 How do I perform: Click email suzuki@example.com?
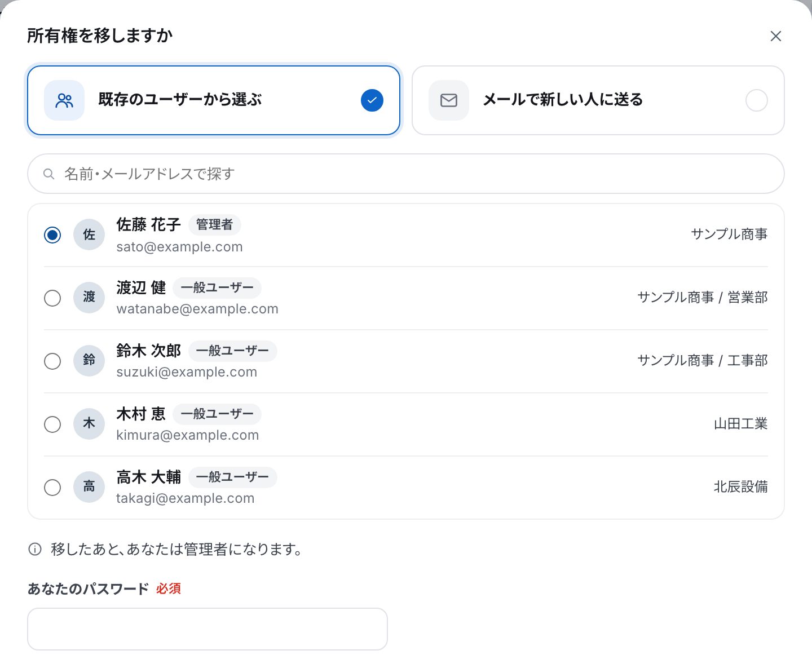point(187,372)
